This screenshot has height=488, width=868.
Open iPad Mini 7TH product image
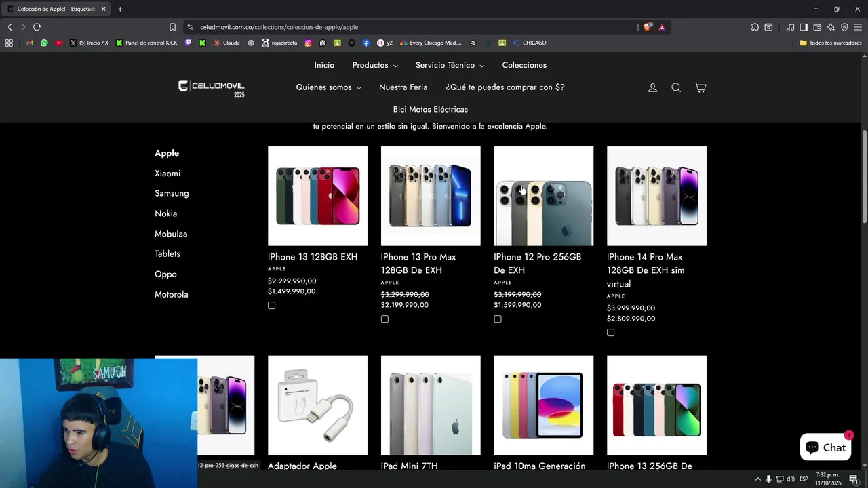pyautogui.click(x=431, y=405)
